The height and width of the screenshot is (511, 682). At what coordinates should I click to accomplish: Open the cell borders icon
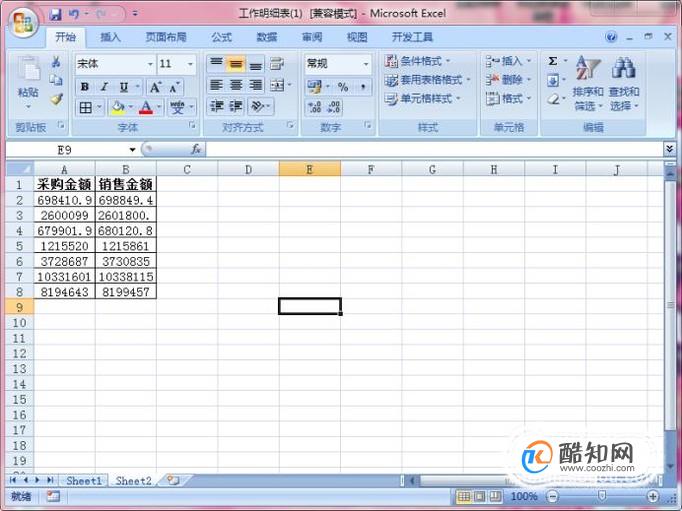(85, 107)
